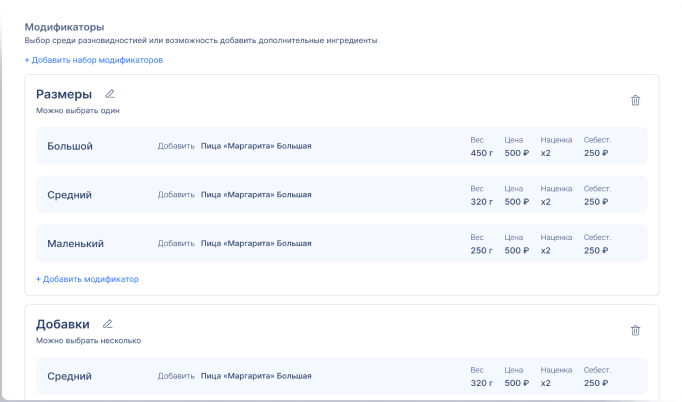Viewport: 682px width, 402px height.
Task: Delete the Добавки modifier set via trash icon
Action: pyautogui.click(x=635, y=330)
